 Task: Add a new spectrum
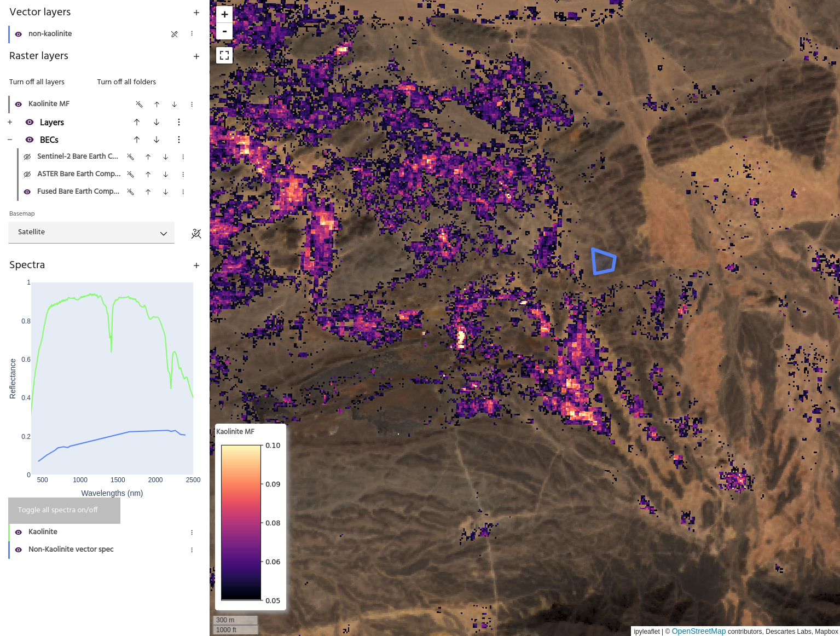(x=196, y=265)
